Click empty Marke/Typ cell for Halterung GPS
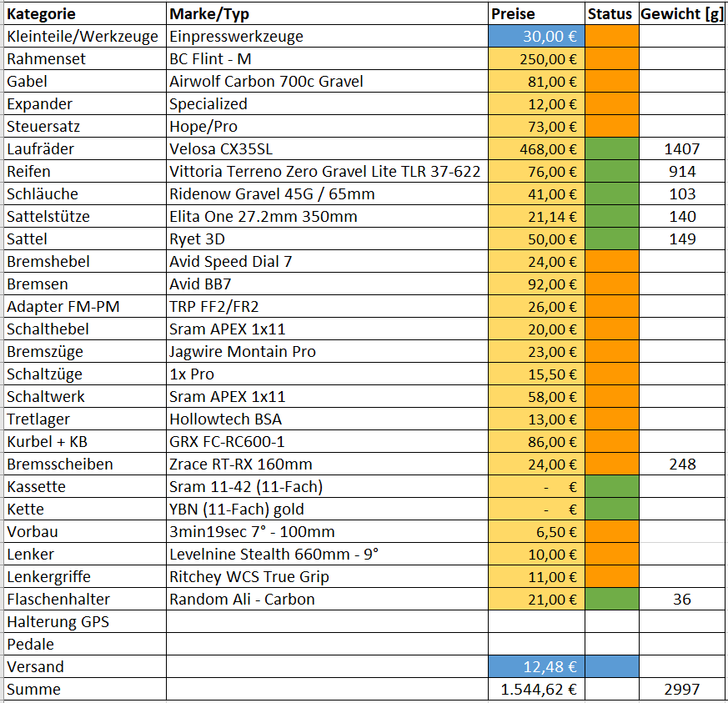This screenshot has height=703, width=728. click(x=327, y=622)
